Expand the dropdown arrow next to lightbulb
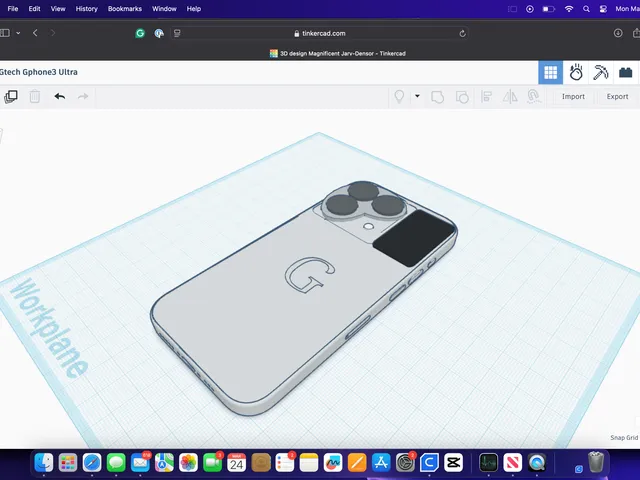640x480 pixels. (417, 96)
